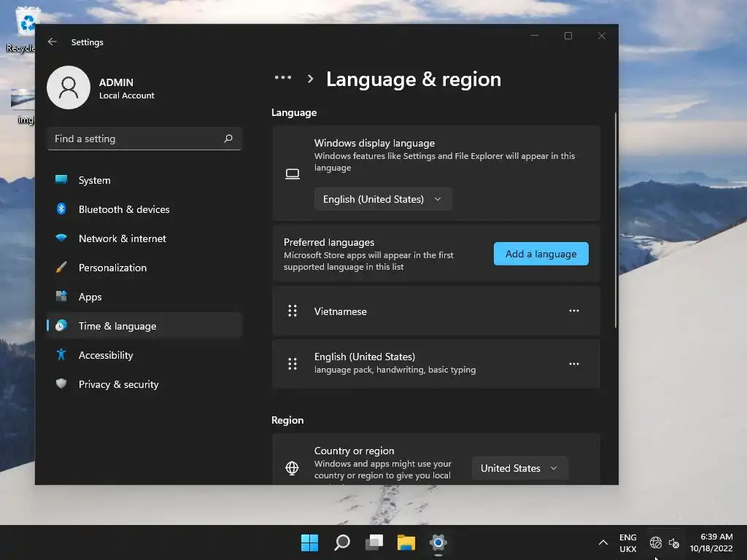Screen dimensions: 747x560
Task: Click the ADMIN account name
Action: [116, 82]
